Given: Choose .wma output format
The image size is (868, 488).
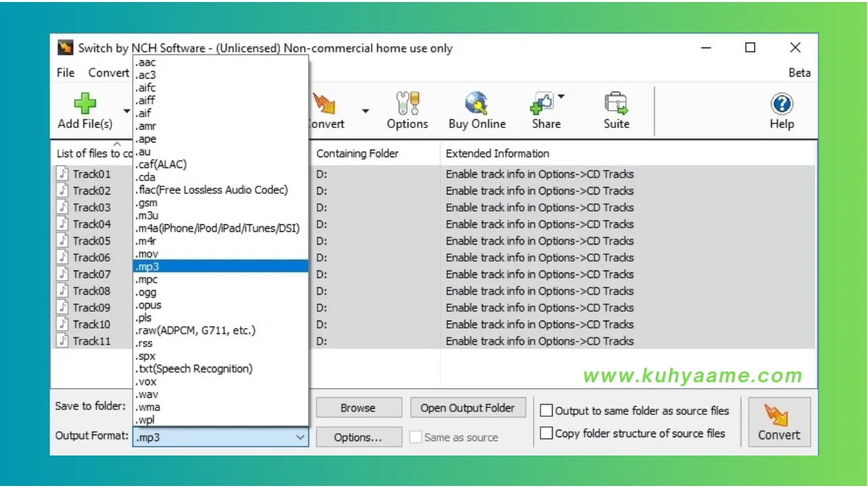Looking at the screenshot, I should [x=221, y=407].
